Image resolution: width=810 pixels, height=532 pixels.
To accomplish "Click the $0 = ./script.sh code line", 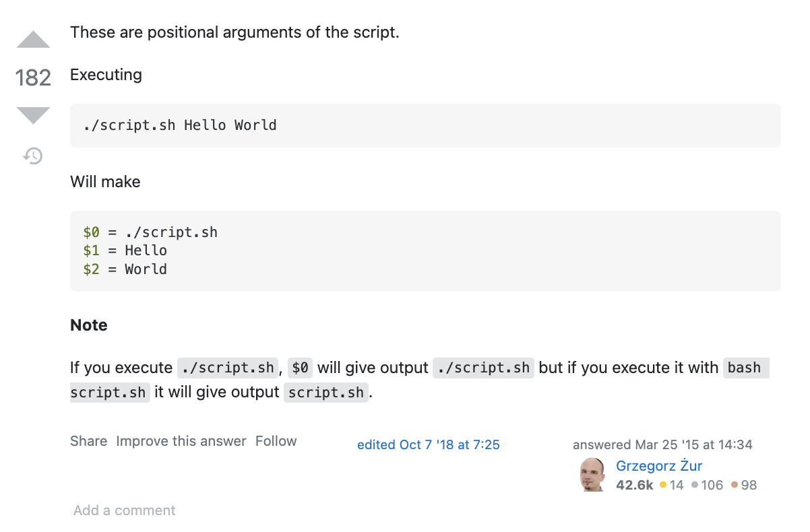I will [150, 232].
